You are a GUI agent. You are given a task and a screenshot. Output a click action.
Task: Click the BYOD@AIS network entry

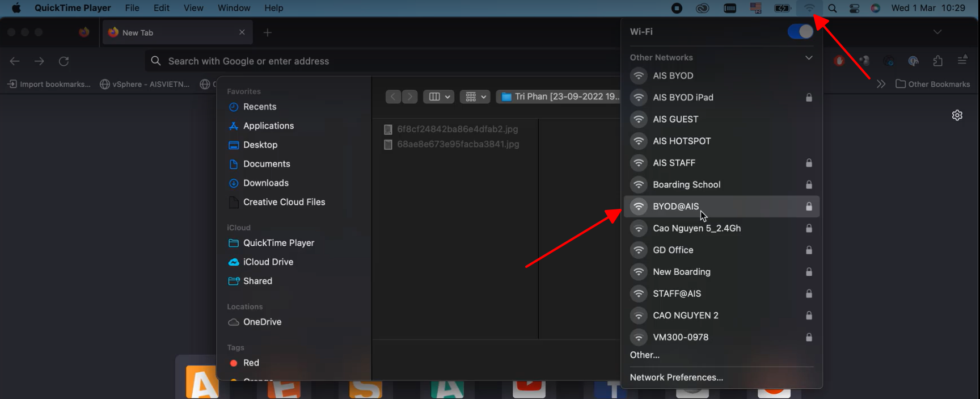[x=721, y=207]
